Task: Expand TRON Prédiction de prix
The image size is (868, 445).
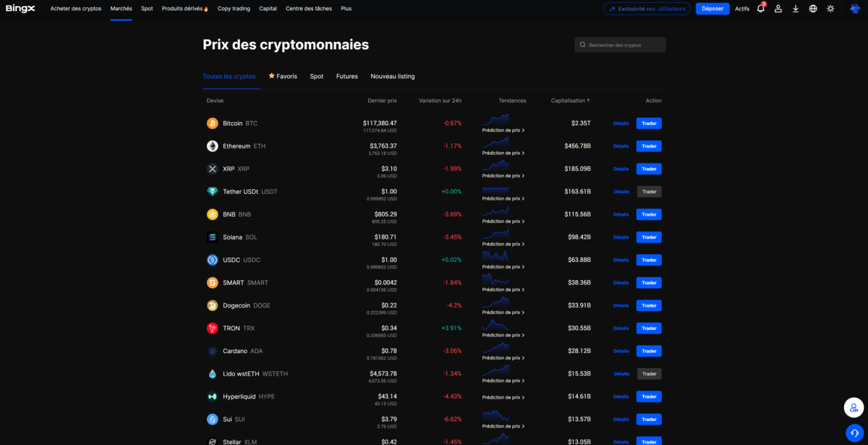Action: click(x=503, y=335)
